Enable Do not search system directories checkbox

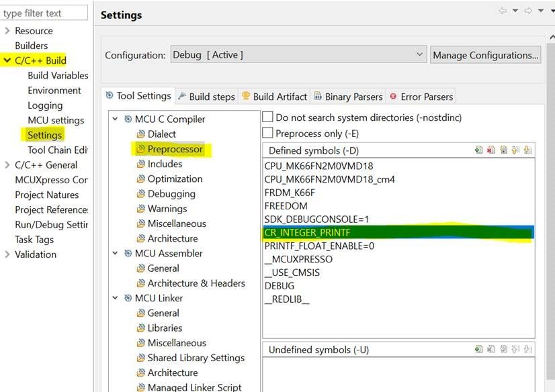(x=267, y=117)
